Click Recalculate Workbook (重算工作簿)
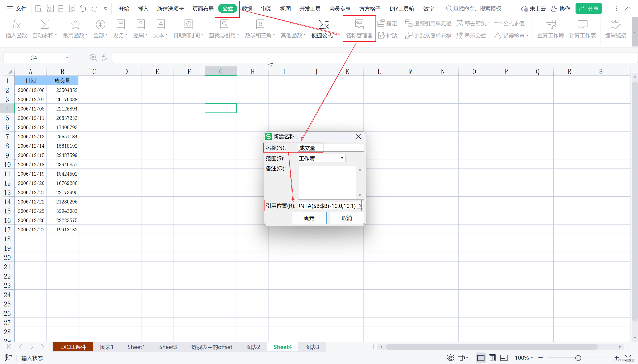The width and height of the screenshot is (638, 364). (550, 29)
